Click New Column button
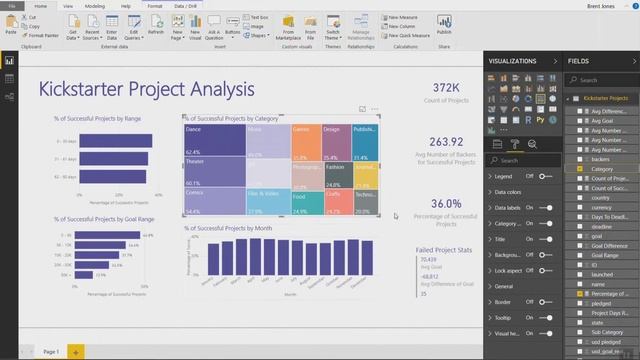Screen dimensions: 640x360 point(398,26)
